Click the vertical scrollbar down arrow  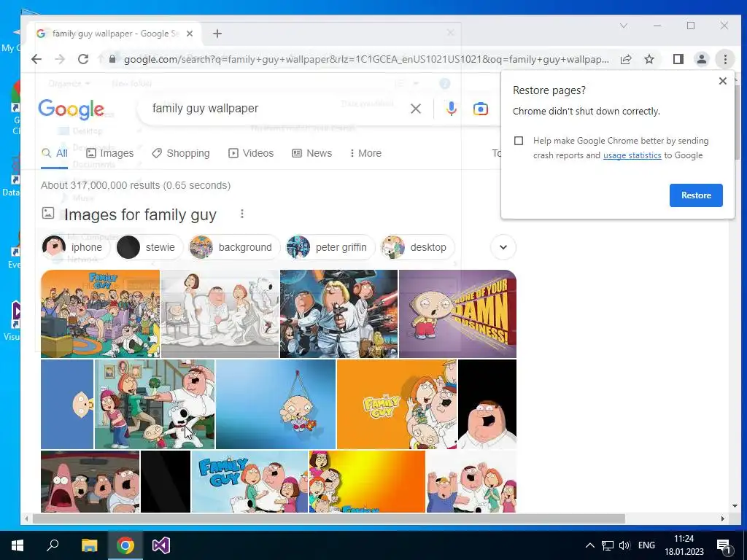point(735,506)
